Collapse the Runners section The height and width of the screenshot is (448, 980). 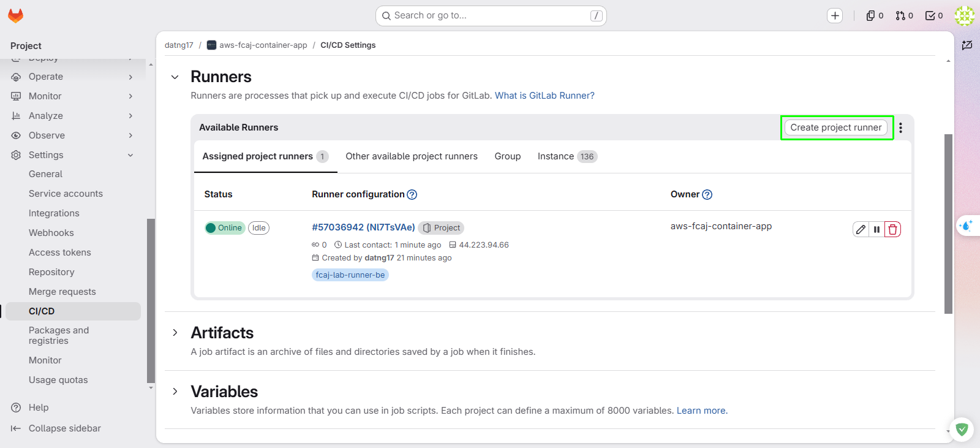(x=175, y=77)
